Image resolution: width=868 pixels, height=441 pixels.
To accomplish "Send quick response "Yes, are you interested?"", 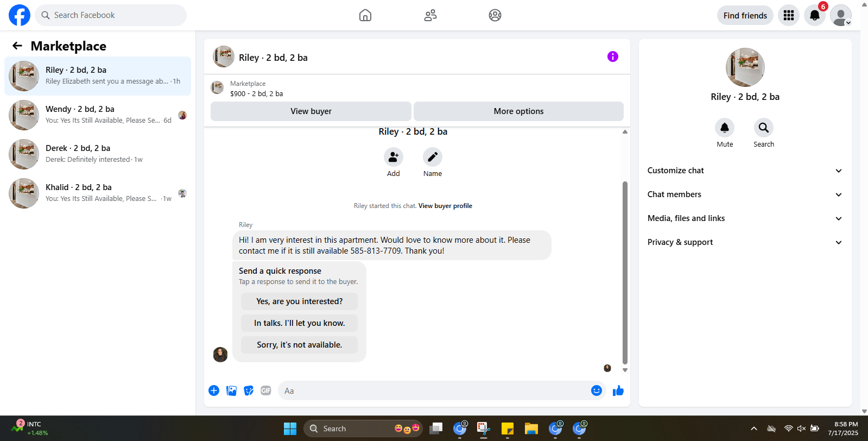I will 300,301.
